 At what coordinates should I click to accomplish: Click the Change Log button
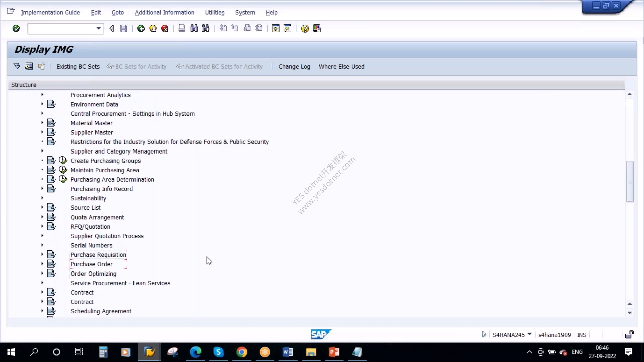[294, 66]
